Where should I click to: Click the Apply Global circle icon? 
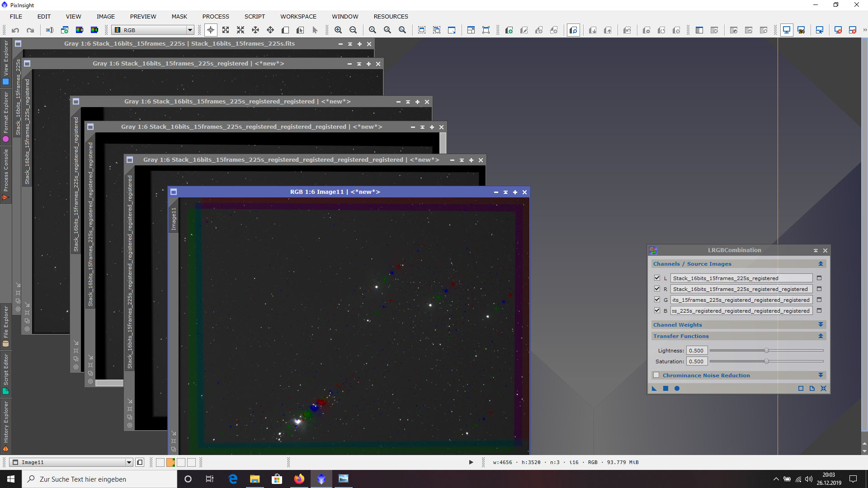click(677, 389)
